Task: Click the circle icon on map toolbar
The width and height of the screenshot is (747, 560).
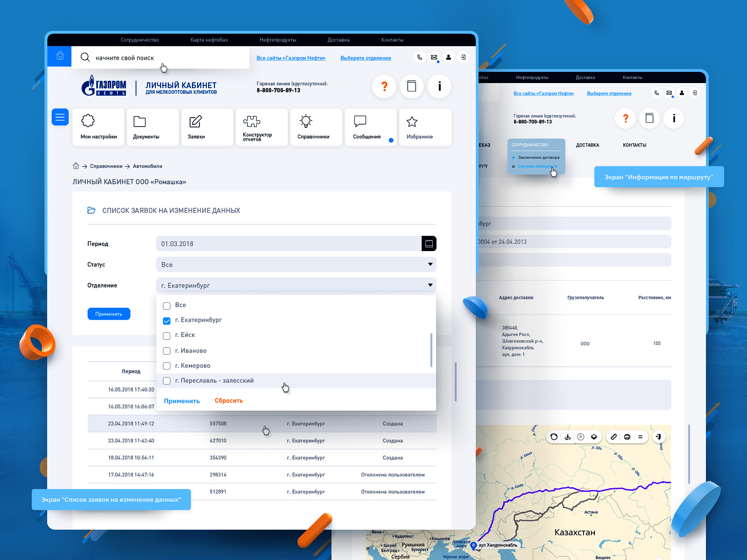Action: 554,437
